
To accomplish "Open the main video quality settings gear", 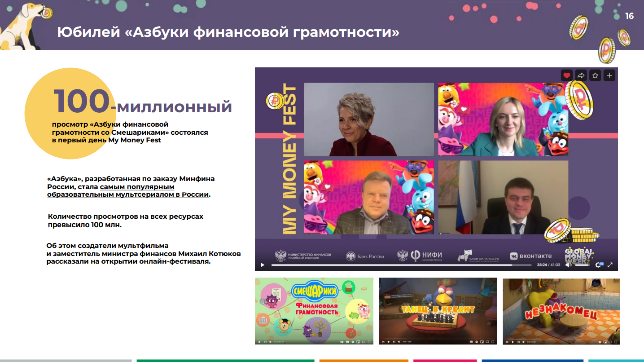I will (599, 265).
